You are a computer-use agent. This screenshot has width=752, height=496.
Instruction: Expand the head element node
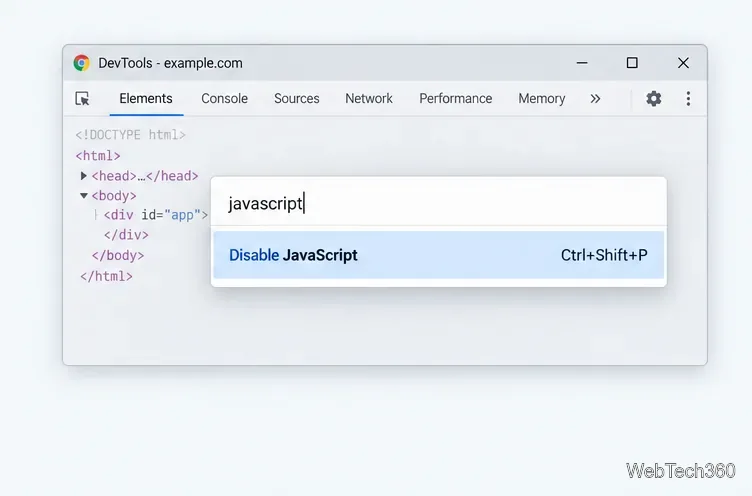(x=83, y=176)
